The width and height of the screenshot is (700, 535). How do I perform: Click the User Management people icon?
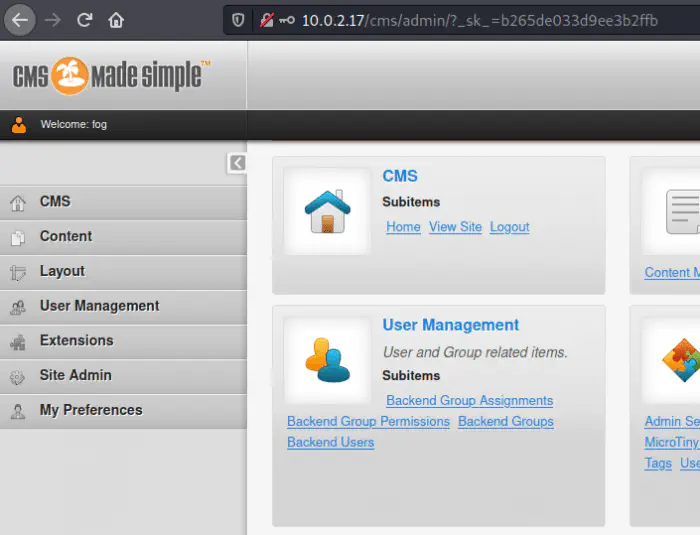tap(327, 360)
